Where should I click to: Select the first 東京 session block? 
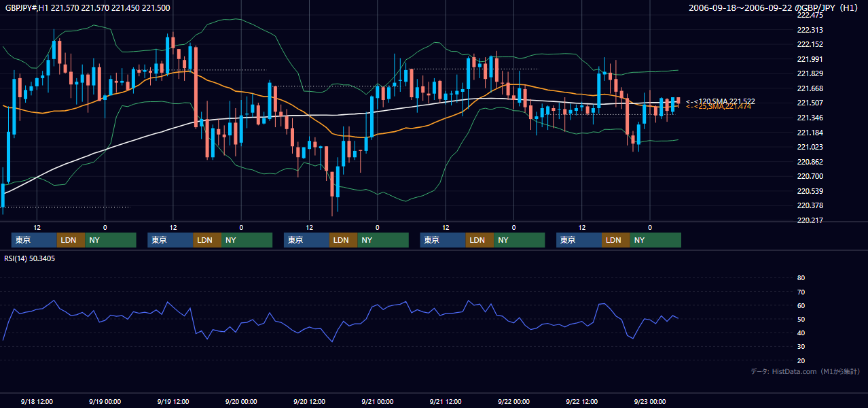pos(34,240)
